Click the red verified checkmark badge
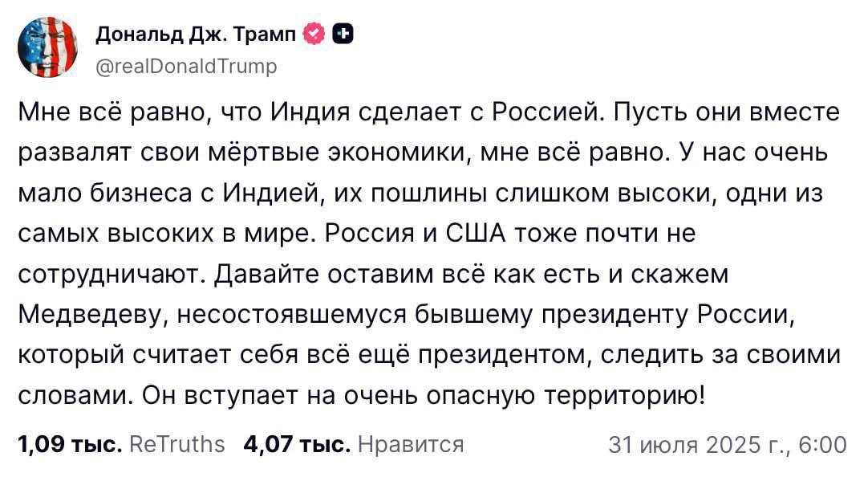The image size is (868, 477). 314,35
